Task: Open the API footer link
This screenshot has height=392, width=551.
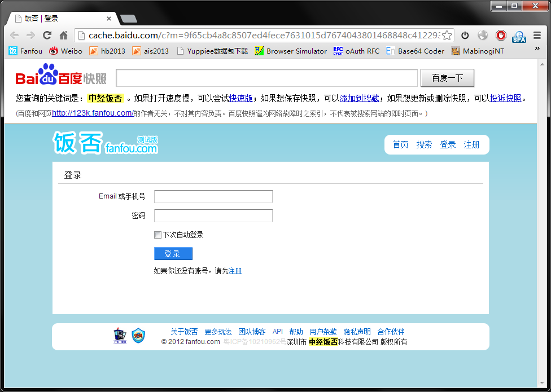Action: click(x=278, y=332)
